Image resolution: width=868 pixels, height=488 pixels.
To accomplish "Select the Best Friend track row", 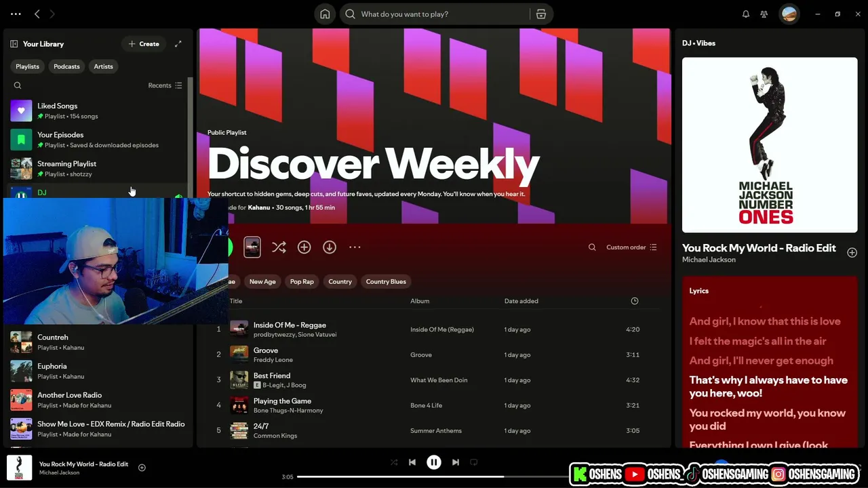I will point(434,380).
